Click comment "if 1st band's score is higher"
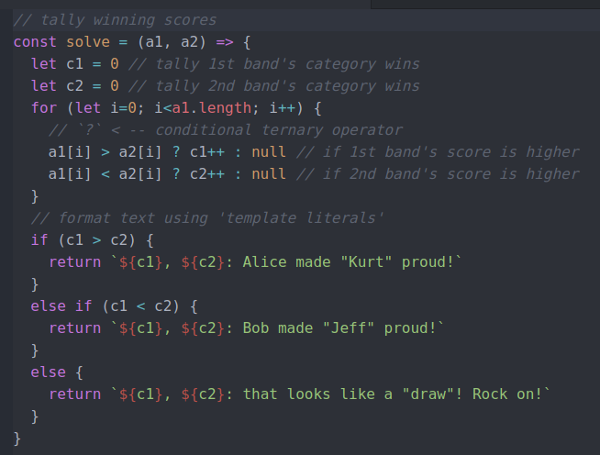 click(451, 152)
